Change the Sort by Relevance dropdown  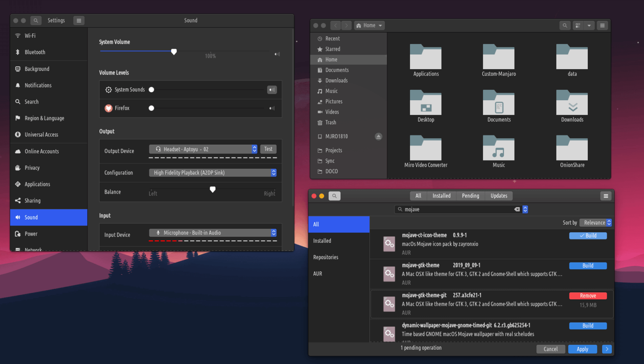pos(596,223)
